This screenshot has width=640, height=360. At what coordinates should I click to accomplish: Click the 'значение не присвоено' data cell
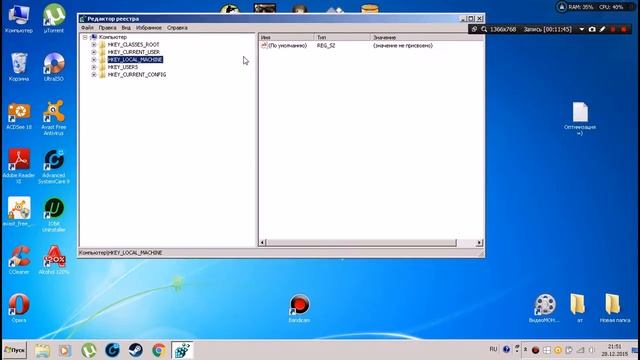pyautogui.click(x=402, y=46)
